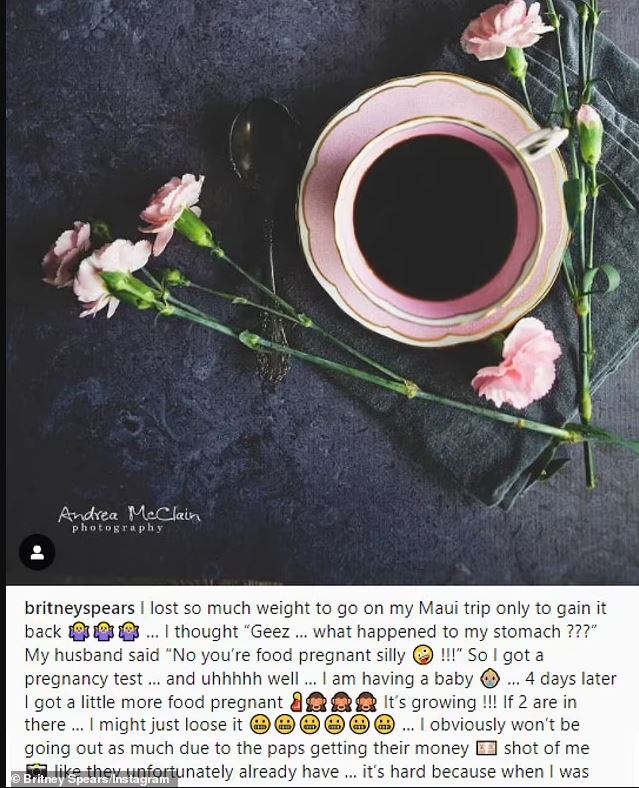
Task: Click the banknote emoji after 'money'
Action: tap(486, 749)
